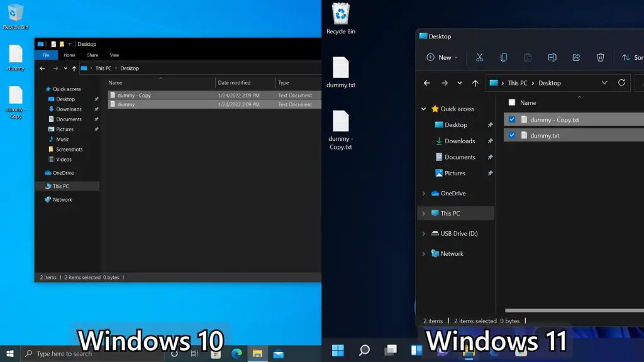The image size is (644, 362).
Task: Go forward in Windows 11 Explorer
Action: pos(445,83)
